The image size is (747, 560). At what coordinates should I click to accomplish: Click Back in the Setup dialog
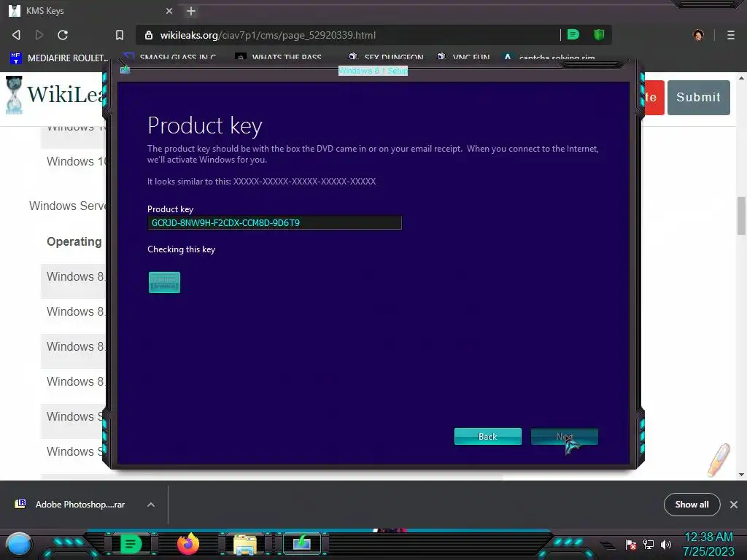pos(488,437)
